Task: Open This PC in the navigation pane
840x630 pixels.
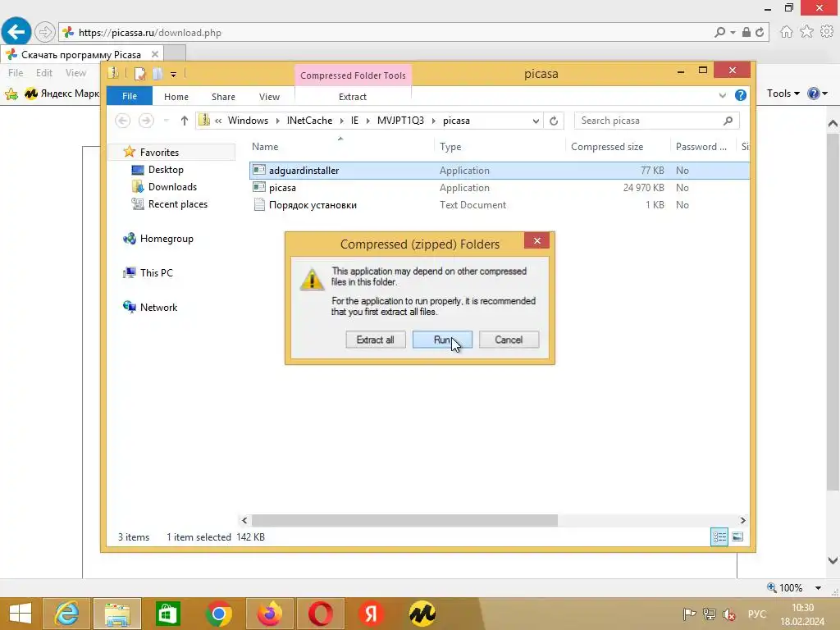Action: 156,272
